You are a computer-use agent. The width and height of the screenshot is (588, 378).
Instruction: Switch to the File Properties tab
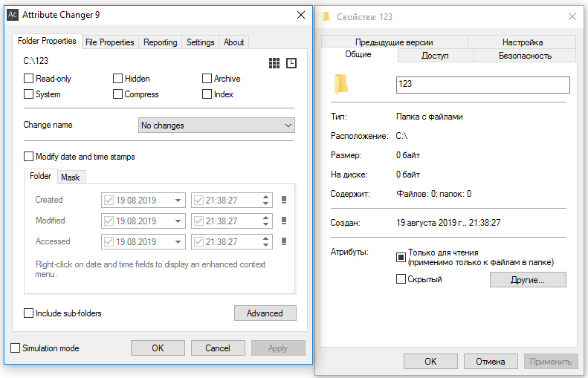[x=109, y=42]
